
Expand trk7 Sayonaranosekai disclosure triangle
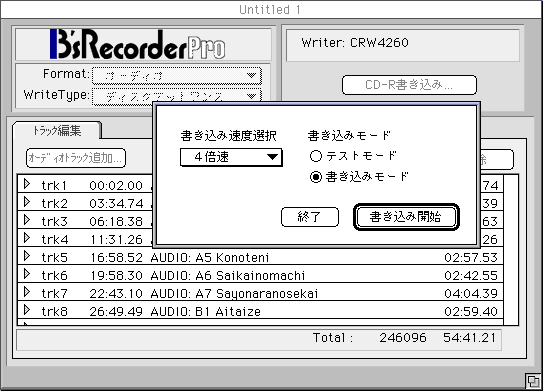[27, 292]
